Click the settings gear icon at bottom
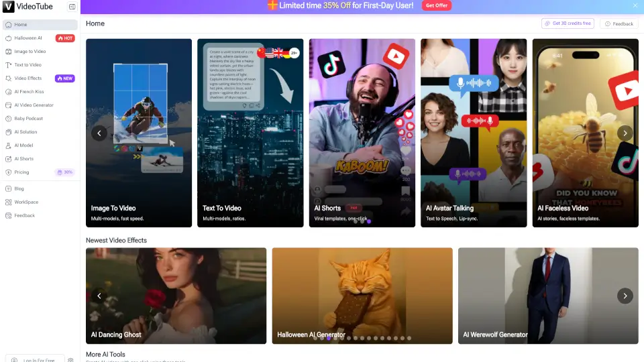The image size is (644, 362). click(x=70, y=360)
